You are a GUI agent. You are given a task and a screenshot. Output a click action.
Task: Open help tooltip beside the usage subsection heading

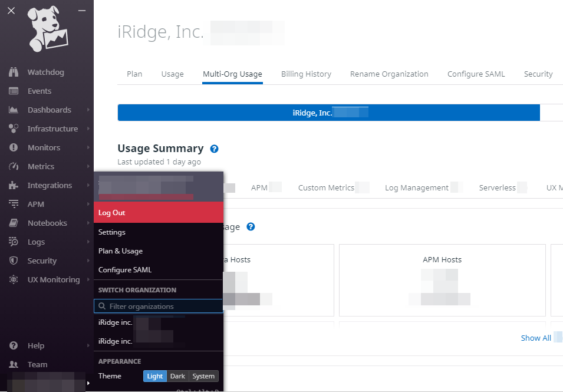[251, 227]
